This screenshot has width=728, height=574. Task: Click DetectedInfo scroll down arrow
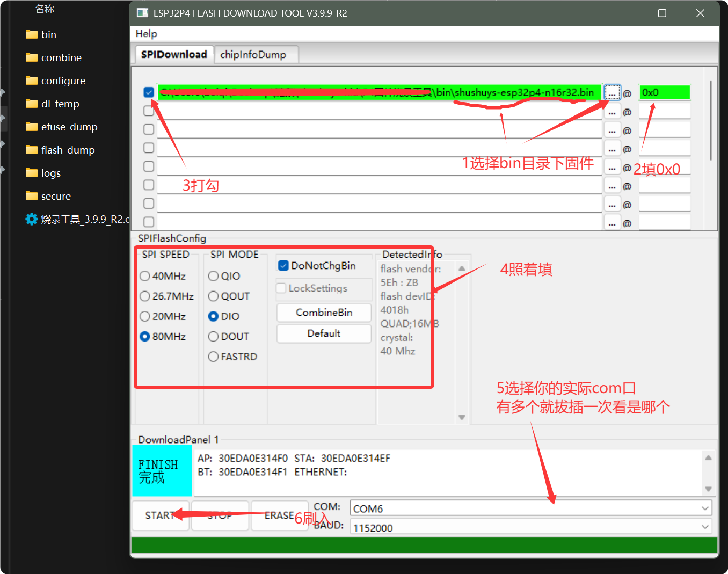pos(462,417)
